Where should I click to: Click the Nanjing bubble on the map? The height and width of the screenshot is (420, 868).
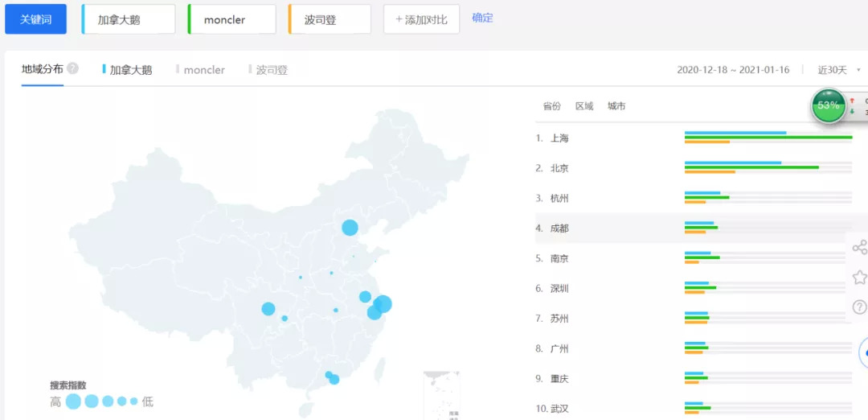pyautogui.click(x=365, y=297)
